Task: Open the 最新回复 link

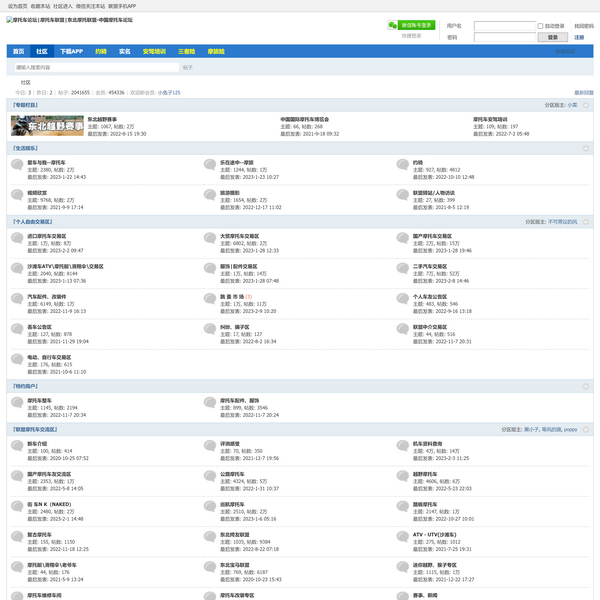Action: (x=583, y=92)
